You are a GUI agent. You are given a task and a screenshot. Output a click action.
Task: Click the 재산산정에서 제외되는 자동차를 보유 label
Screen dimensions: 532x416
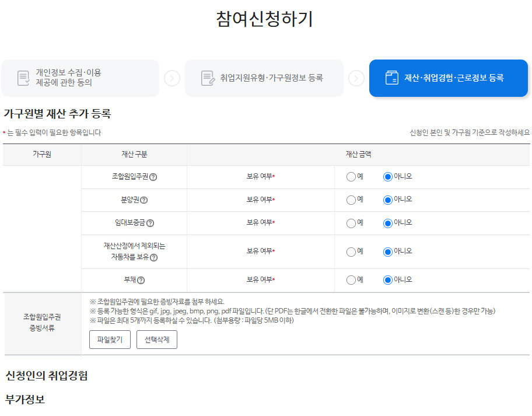pyautogui.click(x=134, y=251)
